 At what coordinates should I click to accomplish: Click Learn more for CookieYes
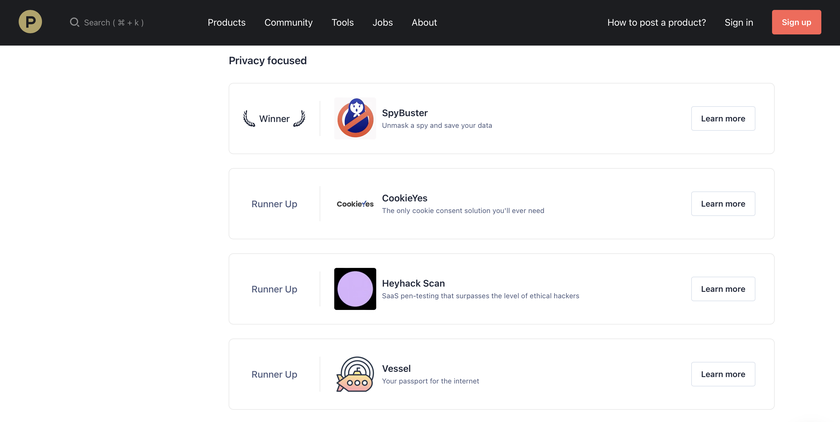click(x=723, y=204)
